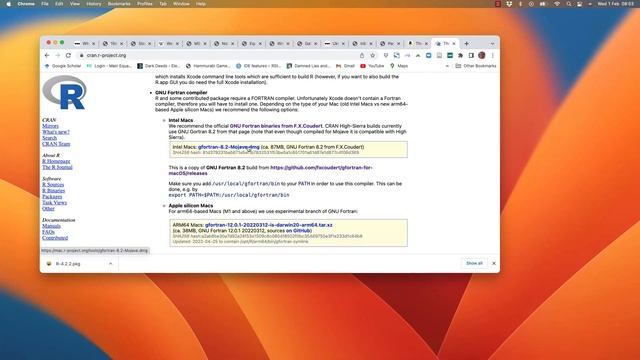Open the FAQs link
640x360 pixels.
[x=48, y=232]
